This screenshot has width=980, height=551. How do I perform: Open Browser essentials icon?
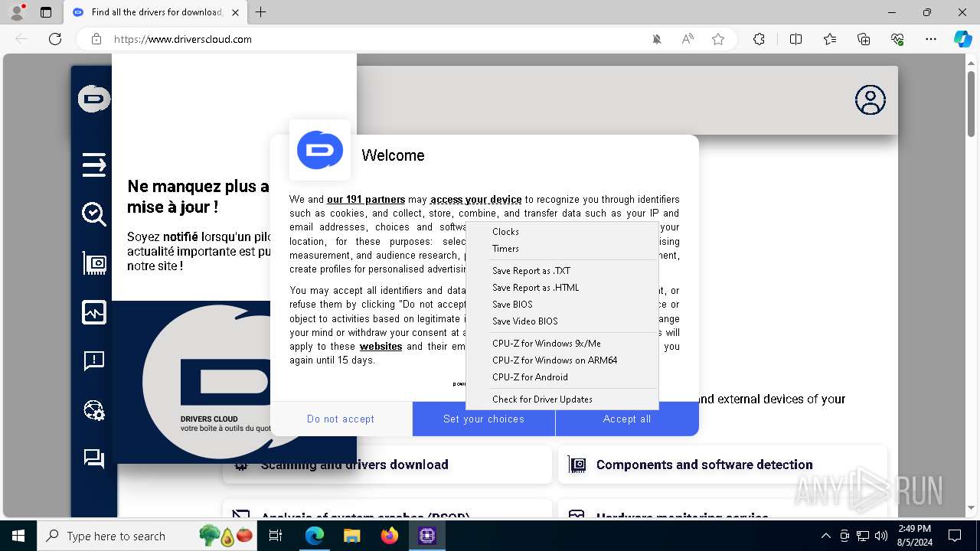click(x=897, y=39)
